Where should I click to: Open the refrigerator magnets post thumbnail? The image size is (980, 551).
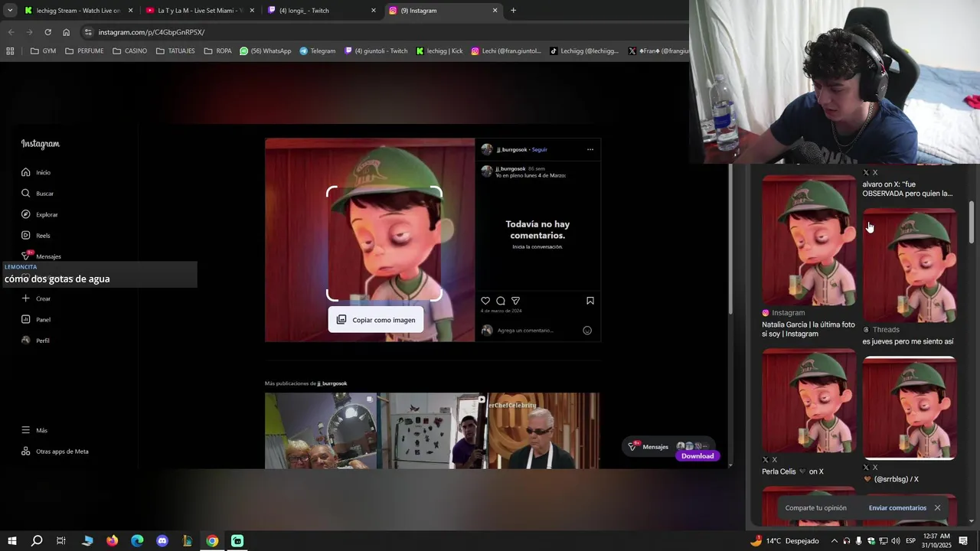point(432,431)
